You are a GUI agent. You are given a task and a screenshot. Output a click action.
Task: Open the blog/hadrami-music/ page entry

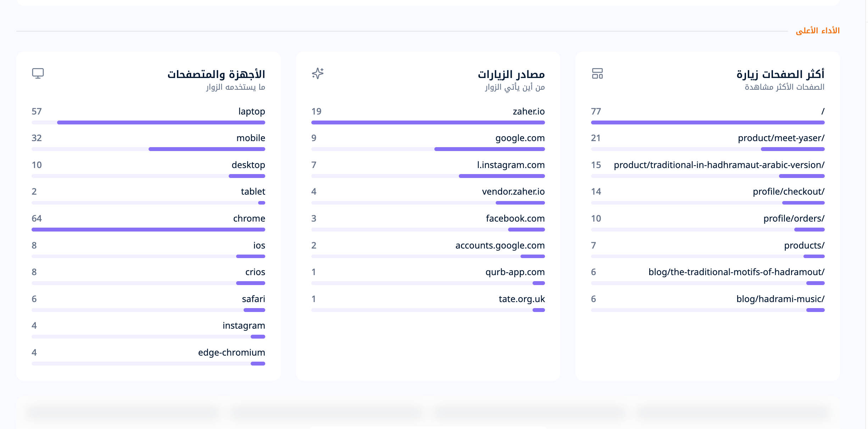[x=780, y=299]
